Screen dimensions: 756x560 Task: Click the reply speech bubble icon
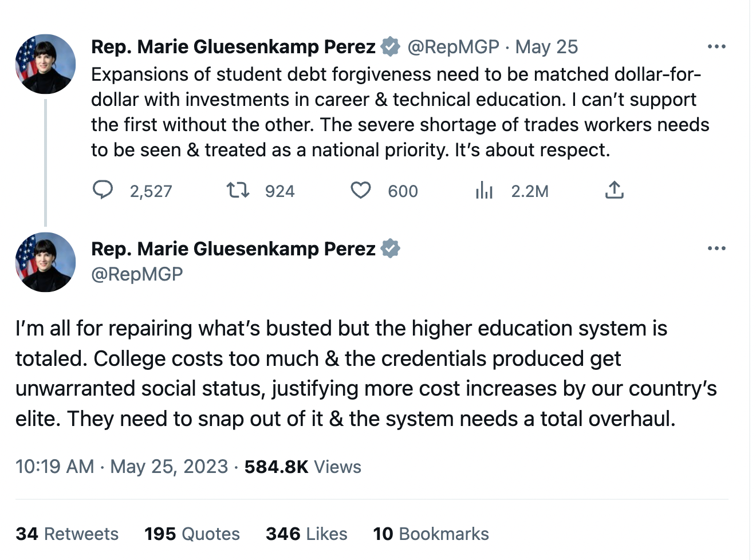click(x=103, y=190)
